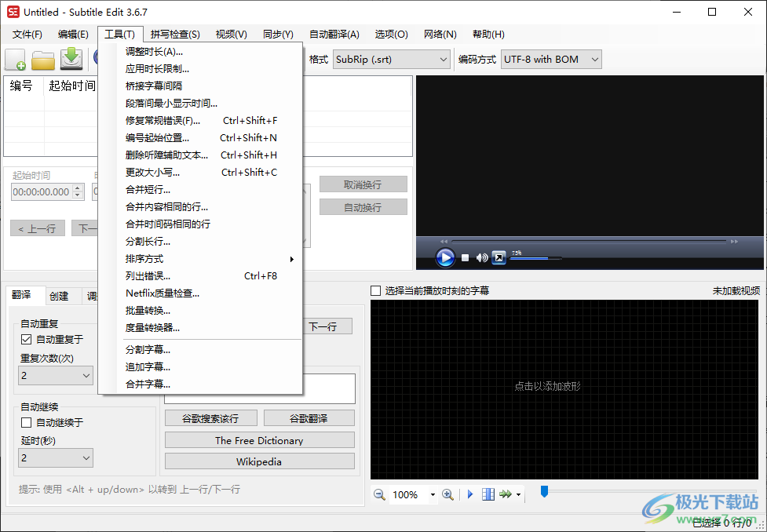Zoom in the waveform with plus magnifier

tap(447, 494)
